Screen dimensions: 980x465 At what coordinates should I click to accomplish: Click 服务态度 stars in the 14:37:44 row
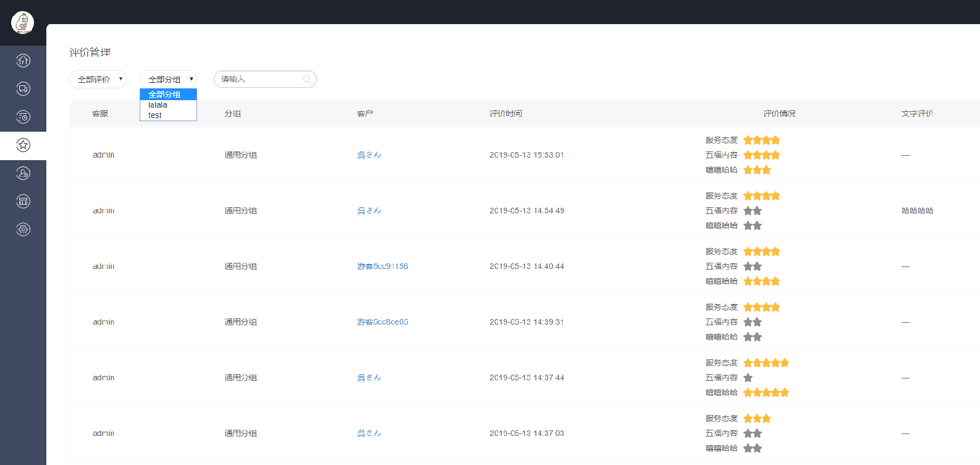tap(766, 363)
